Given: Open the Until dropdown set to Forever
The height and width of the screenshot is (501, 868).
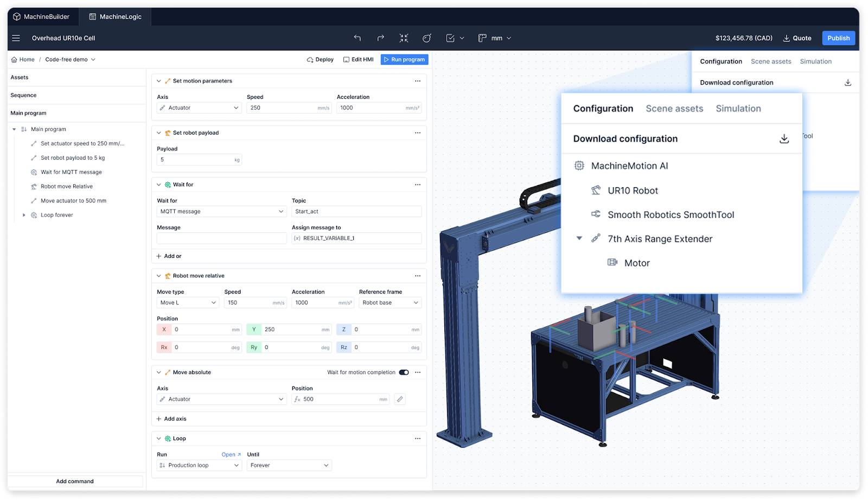Looking at the screenshot, I should click(x=289, y=465).
